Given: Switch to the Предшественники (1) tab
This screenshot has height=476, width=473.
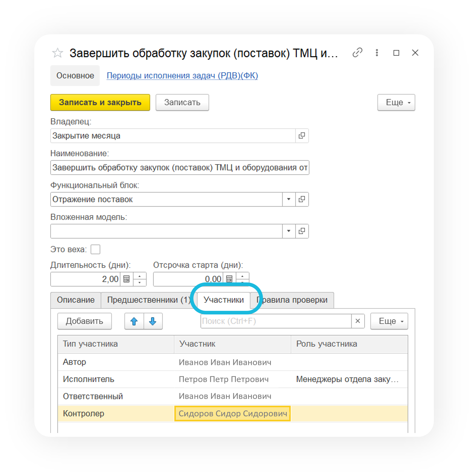Looking at the screenshot, I should 148,300.
